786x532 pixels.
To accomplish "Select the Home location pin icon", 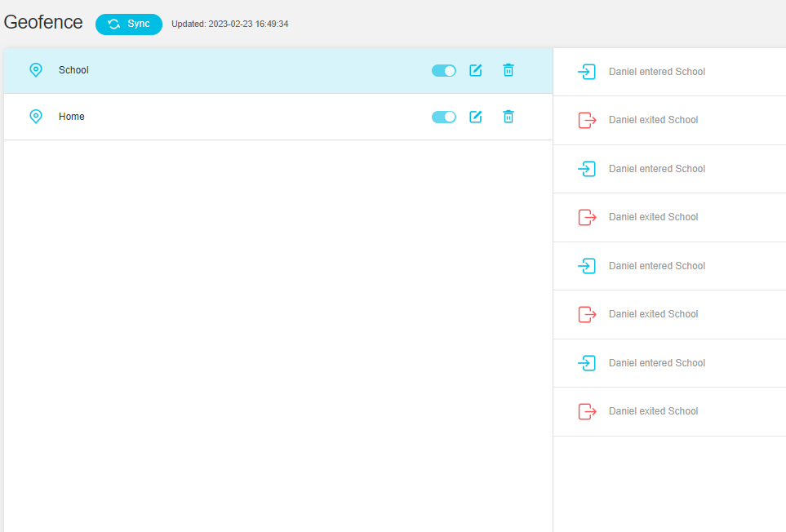I will click(x=36, y=116).
